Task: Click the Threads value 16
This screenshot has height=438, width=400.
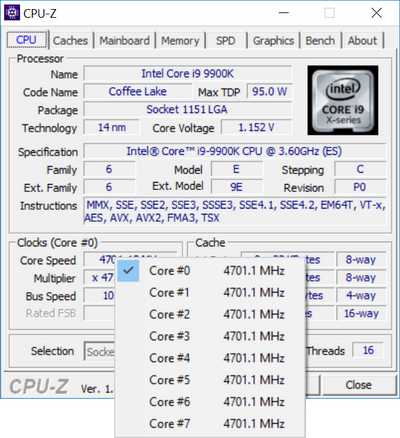Action: point(368,351)
